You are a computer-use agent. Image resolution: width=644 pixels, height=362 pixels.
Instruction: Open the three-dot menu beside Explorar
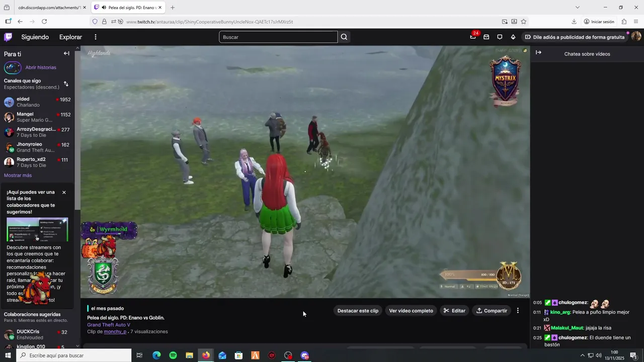[x=95, y=37]
